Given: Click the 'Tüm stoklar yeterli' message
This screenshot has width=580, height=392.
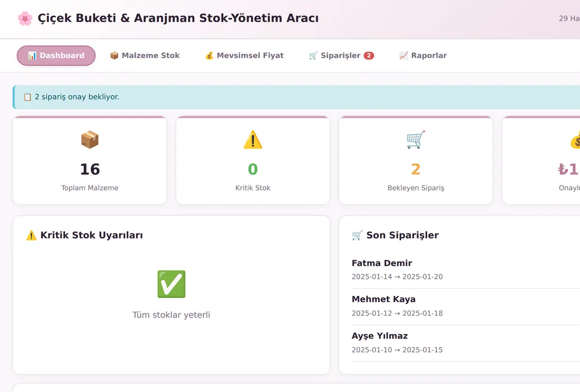Looking at the screenshot, I should (x=171, y=315).
